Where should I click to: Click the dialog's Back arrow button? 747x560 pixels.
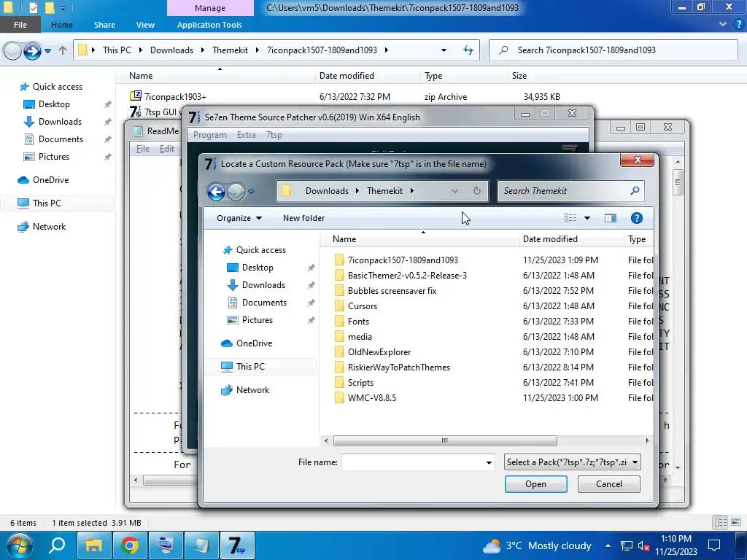[216, 192]
